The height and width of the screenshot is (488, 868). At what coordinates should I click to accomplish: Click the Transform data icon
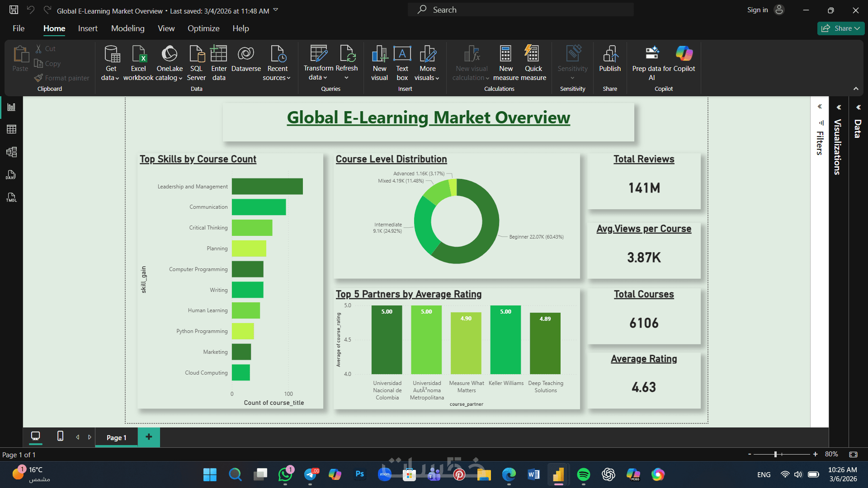[318, 54]
